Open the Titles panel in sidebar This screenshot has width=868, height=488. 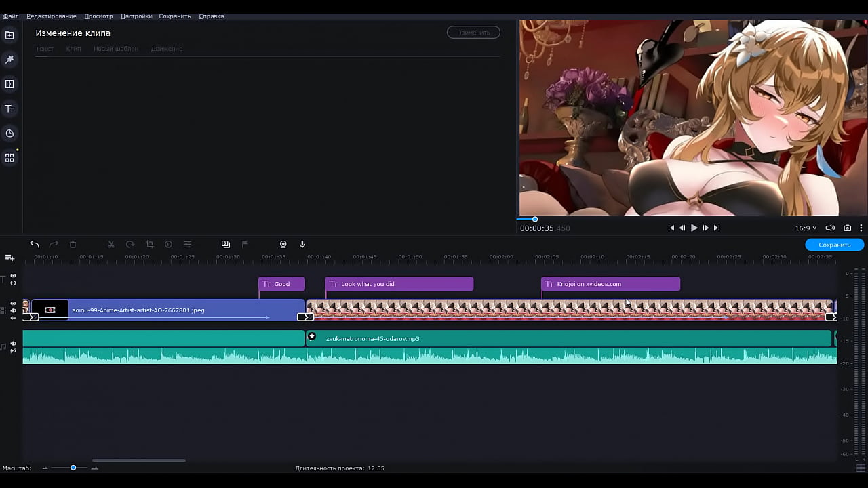(x=9, y=108)
